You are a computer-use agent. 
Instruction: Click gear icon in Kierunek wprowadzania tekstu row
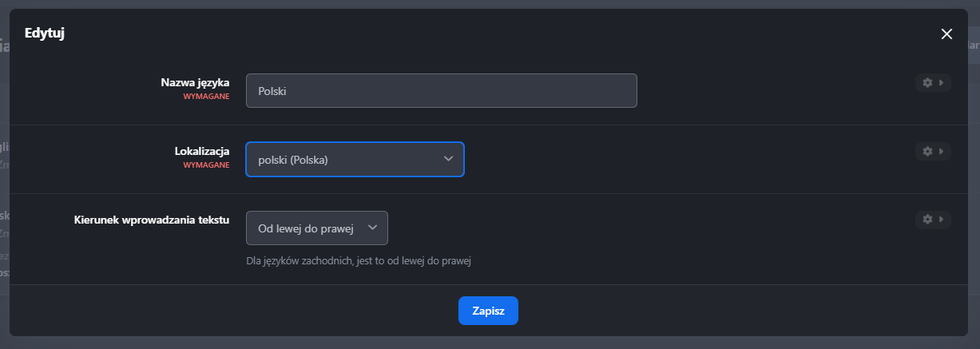tap(926, 219)
